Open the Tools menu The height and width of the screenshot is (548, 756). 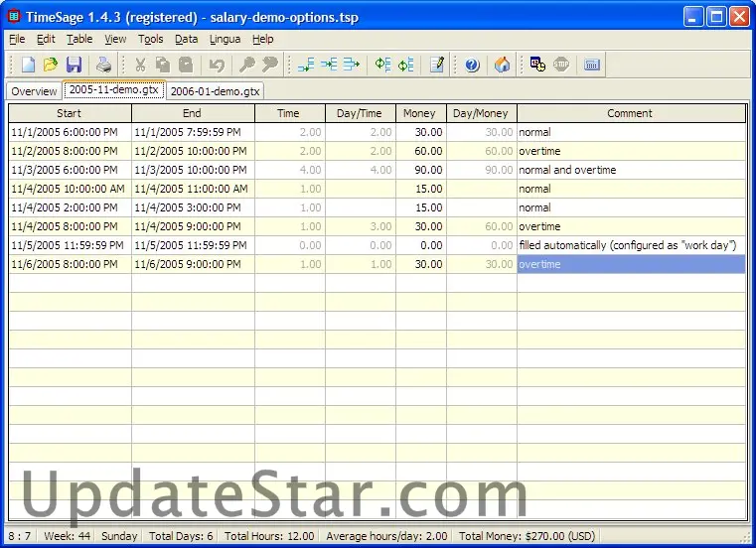point(151,39)
